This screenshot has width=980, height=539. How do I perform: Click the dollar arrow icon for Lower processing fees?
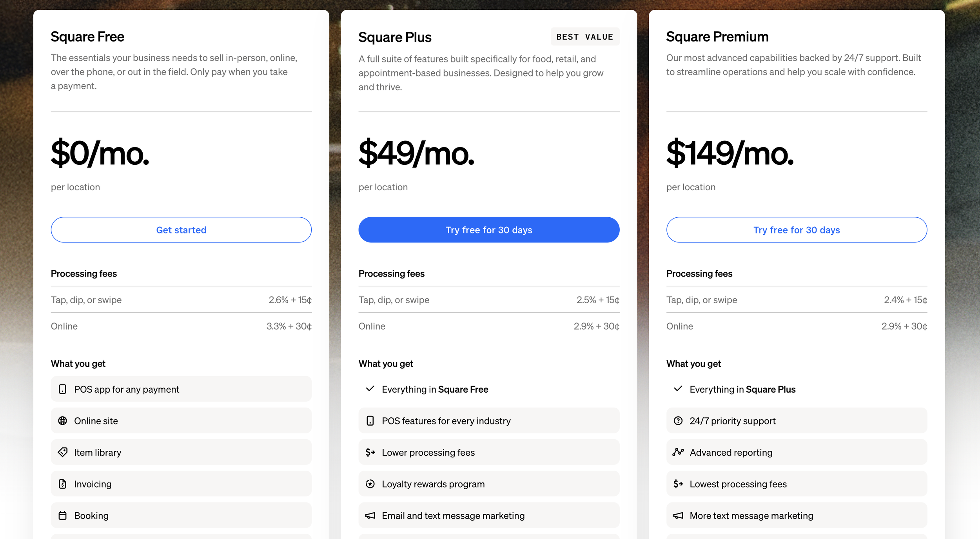tap(370, 452)
